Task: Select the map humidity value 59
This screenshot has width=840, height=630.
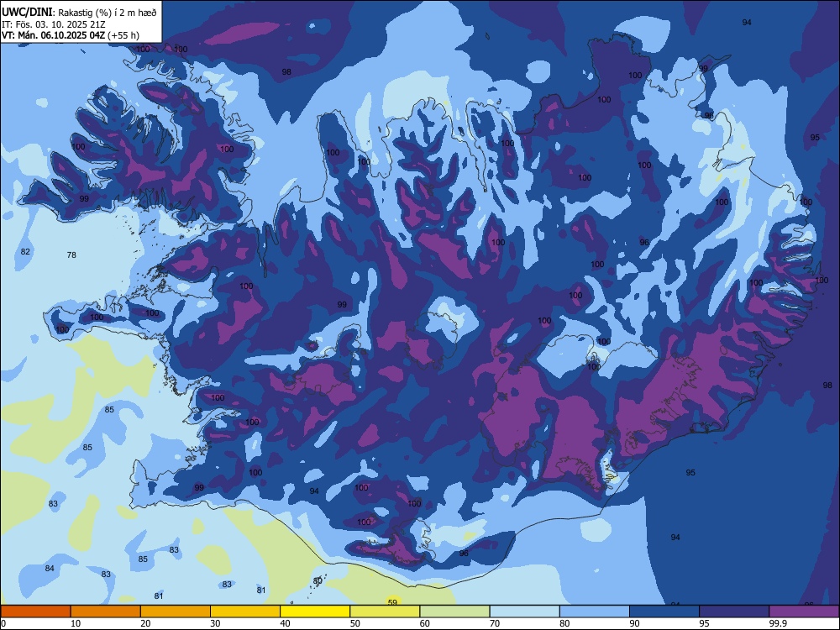Action: pos(392,602)
